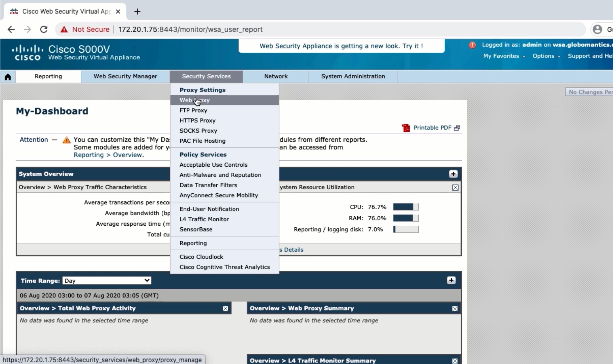Viewport: 613px width, 364px height.
Task: Select Cisco Cognitive Threat Analytics item
Action: pos(224,267)
